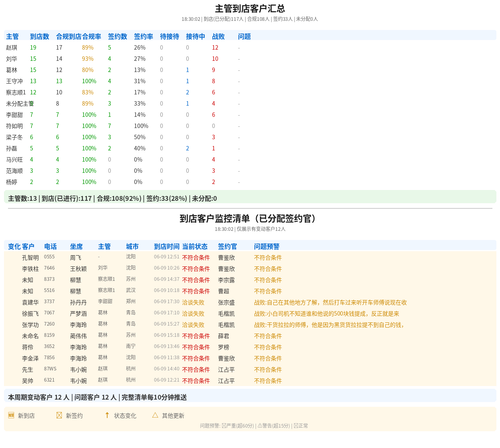Click customer 李金泽 in monitoring list
This screenshot has width=500, height=448.
[30, 358]
